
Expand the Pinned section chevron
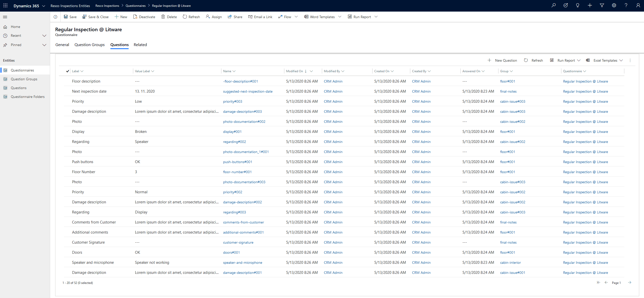[44, 45]
